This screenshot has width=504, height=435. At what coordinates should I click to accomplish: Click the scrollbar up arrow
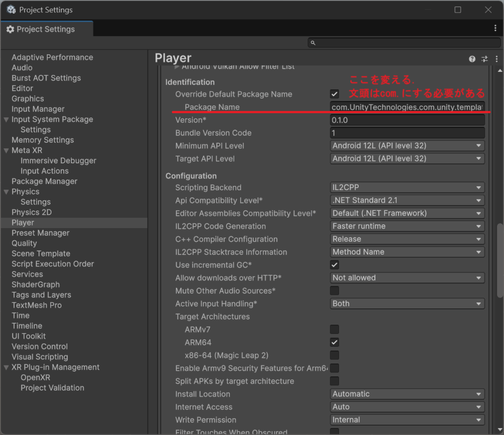500,70
